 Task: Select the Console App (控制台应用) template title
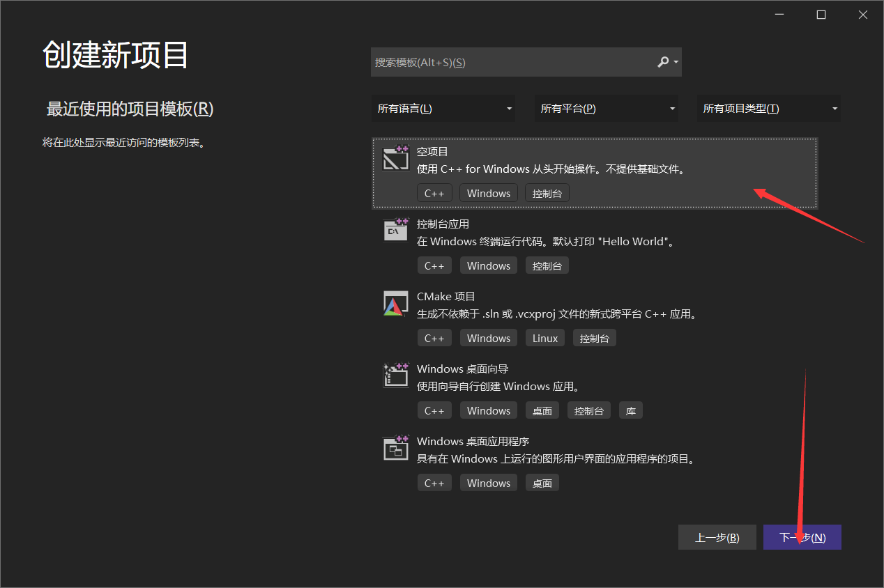click(x=443, y=224)
